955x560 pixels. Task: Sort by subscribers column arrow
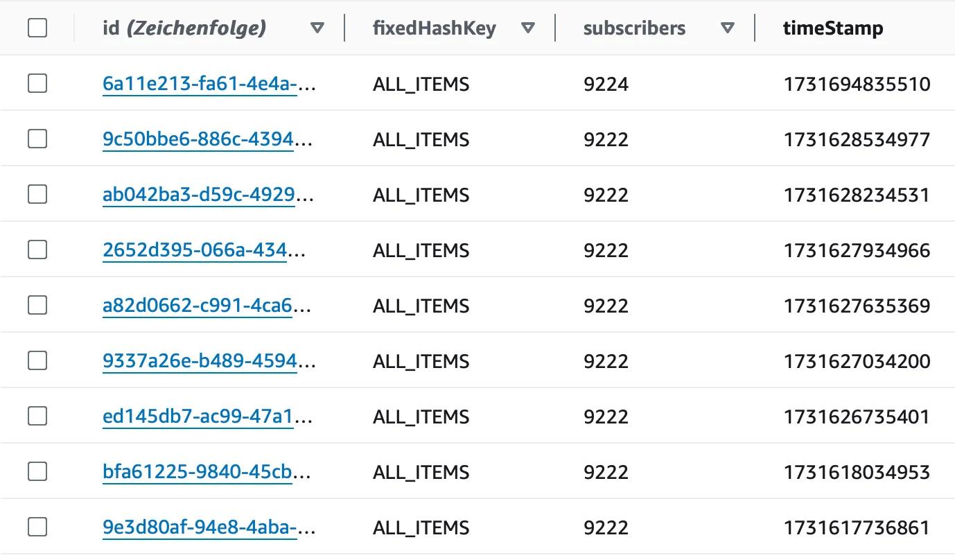tap(727, 28)
